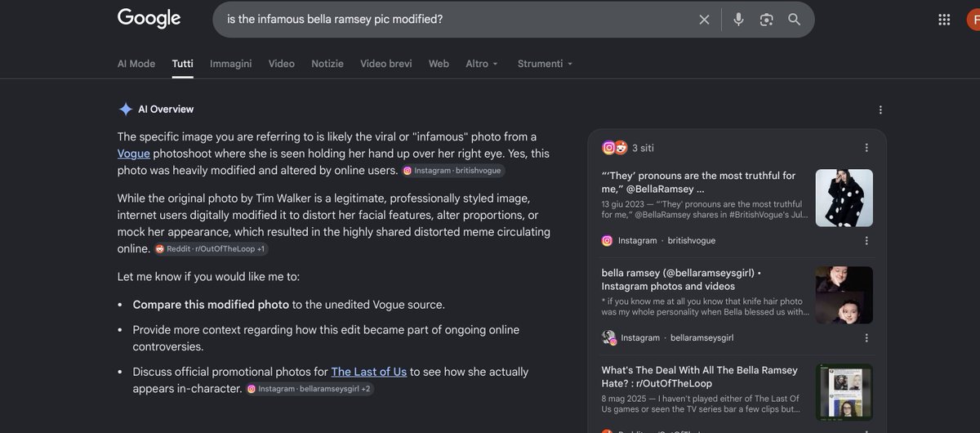Click Instagram bellaramseysgirl +2 source chip
Viewport: 980px width, 433px height.
pyautogui.click(x=310, y=390)
